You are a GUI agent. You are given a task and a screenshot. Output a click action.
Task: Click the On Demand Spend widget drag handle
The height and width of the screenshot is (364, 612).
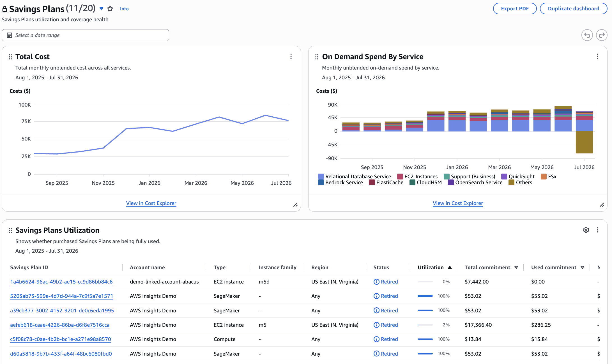click(317, 57)
